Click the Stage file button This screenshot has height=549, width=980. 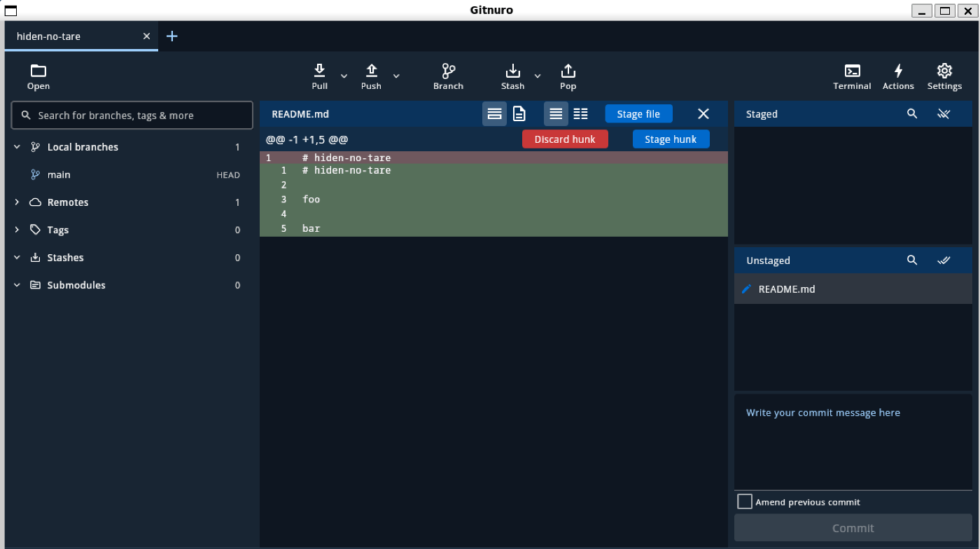638,114
